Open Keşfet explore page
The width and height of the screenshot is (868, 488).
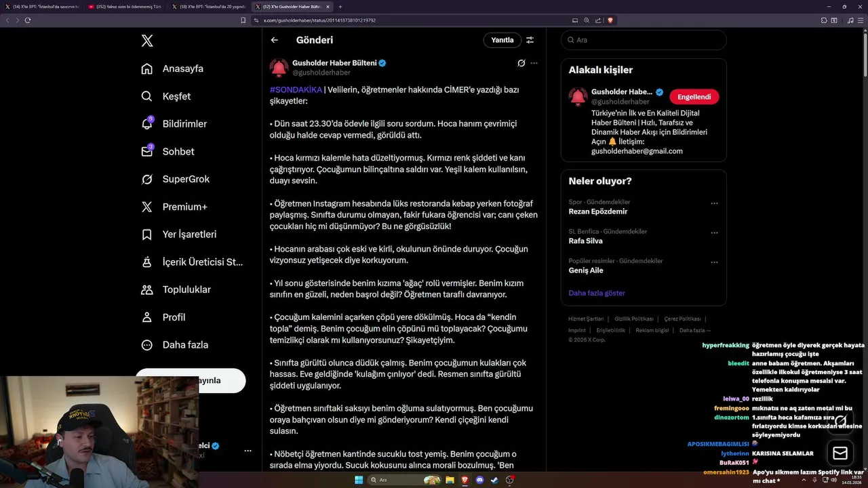[165, 96]
